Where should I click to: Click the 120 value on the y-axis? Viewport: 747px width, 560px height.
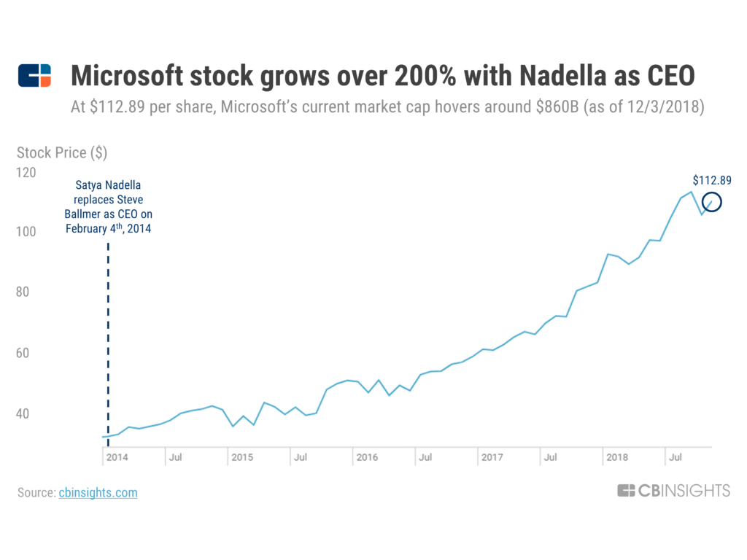26,172
